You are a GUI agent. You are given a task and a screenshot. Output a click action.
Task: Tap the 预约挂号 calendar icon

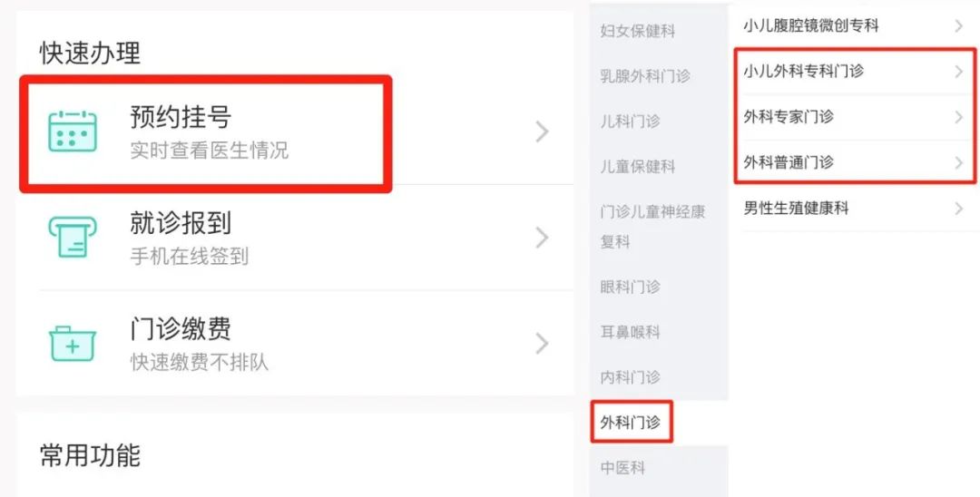72,132
